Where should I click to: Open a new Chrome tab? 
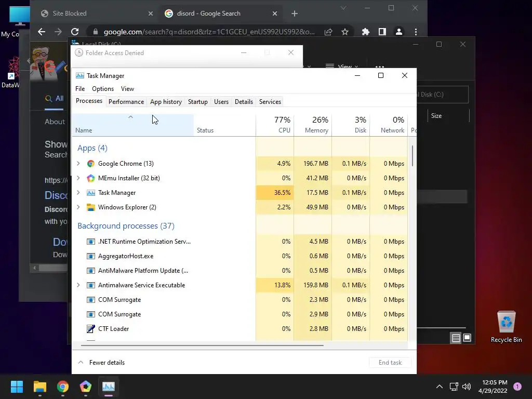pos(295,14)
